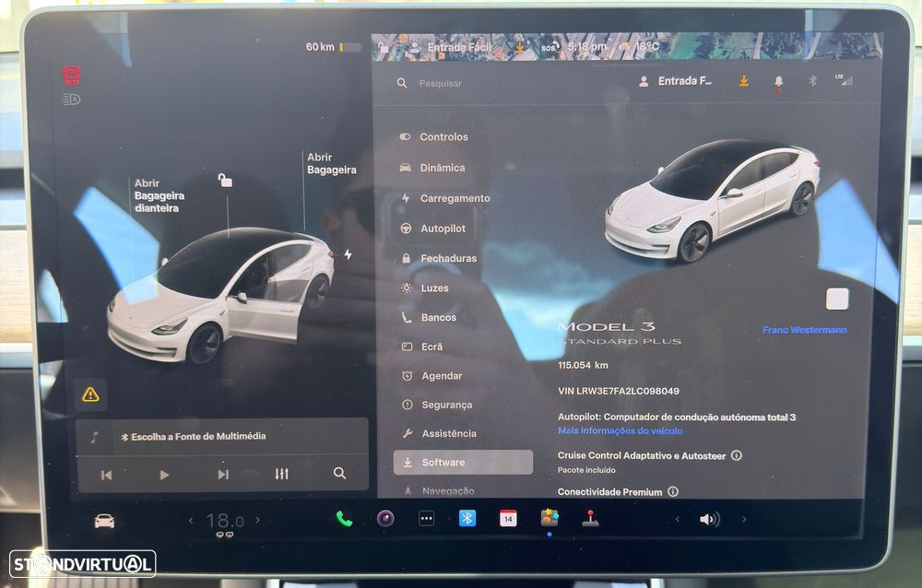Select the Bancos menu entry
Image resolution: width=922 pixels, height=588 pixels.
(430, 318)
